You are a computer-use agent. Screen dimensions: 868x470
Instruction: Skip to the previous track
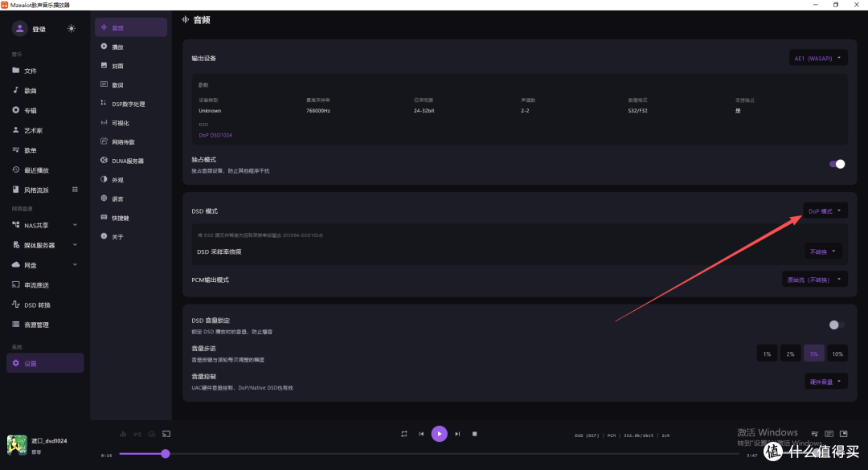pyautogui.click(x=421, y=434)
